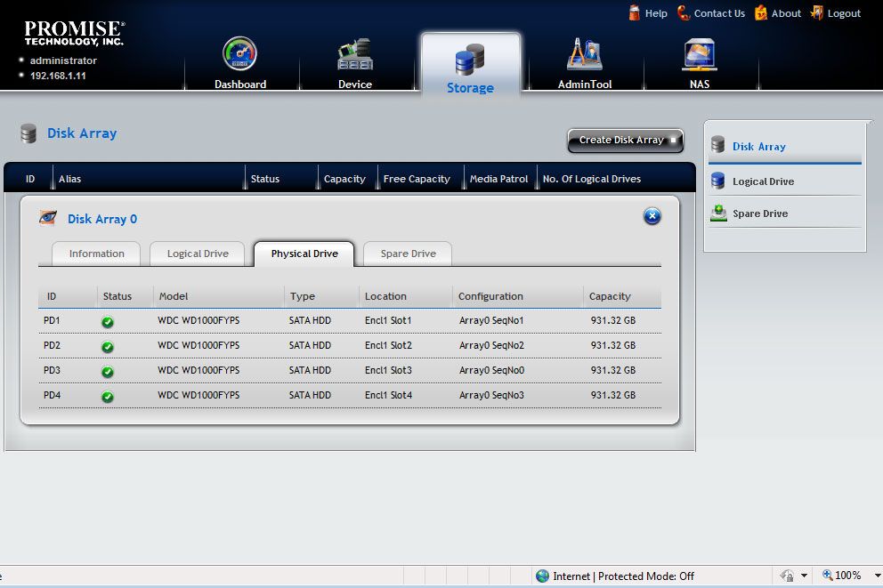
Task: Click the Model column header
Action: tap(174, 296)
